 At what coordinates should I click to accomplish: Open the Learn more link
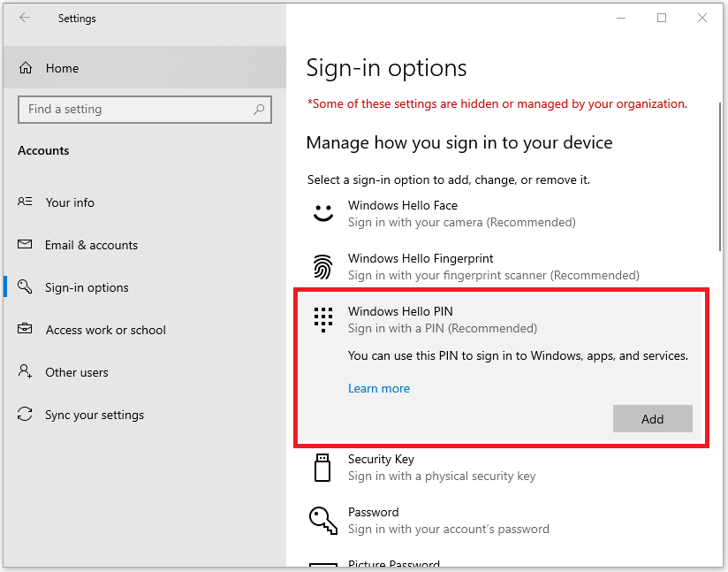coord(379,388)
